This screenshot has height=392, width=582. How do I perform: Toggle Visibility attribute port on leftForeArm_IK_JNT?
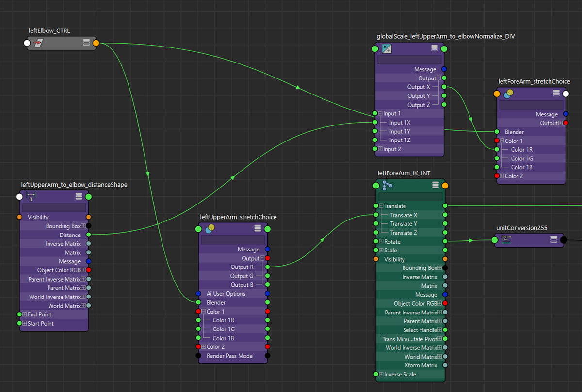click(375, 259)
